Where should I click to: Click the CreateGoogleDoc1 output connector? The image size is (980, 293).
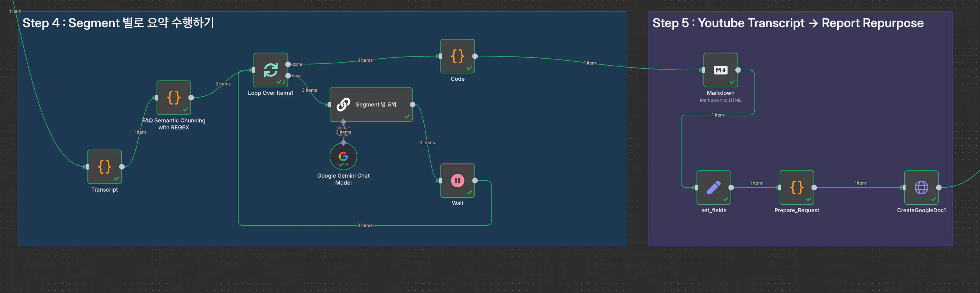(x=939, y=188)
